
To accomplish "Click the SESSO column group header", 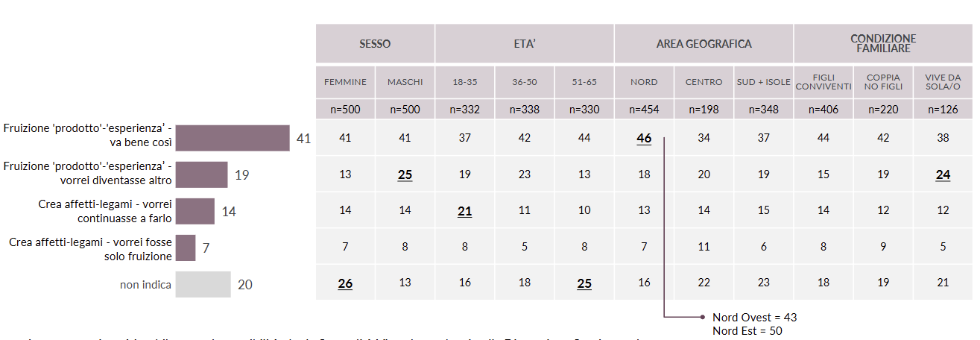I will (x=375, y=43).
